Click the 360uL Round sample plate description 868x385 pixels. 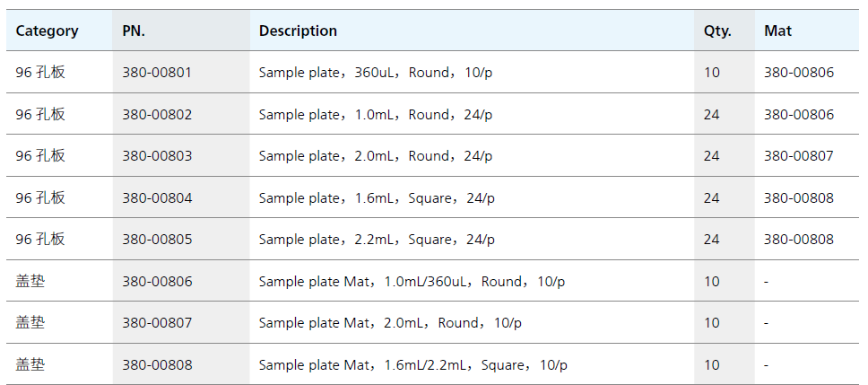point(375,72)
